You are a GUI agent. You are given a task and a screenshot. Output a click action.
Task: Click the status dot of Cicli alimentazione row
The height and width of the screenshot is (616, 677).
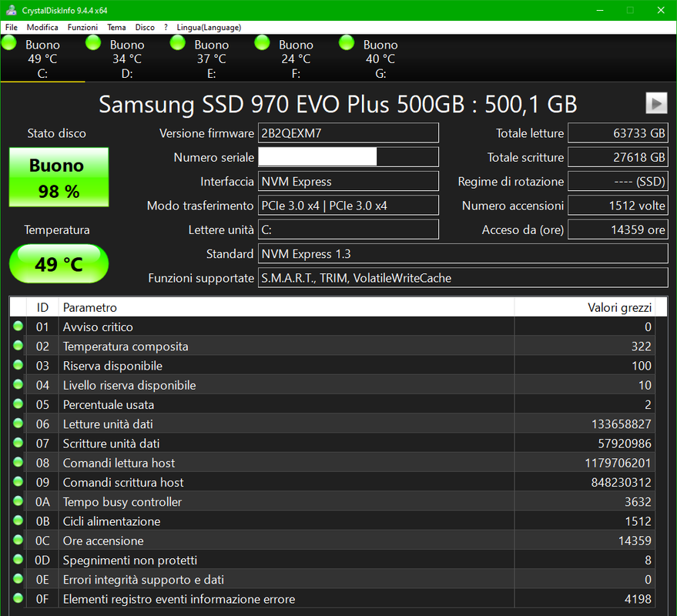click(18, 521)
